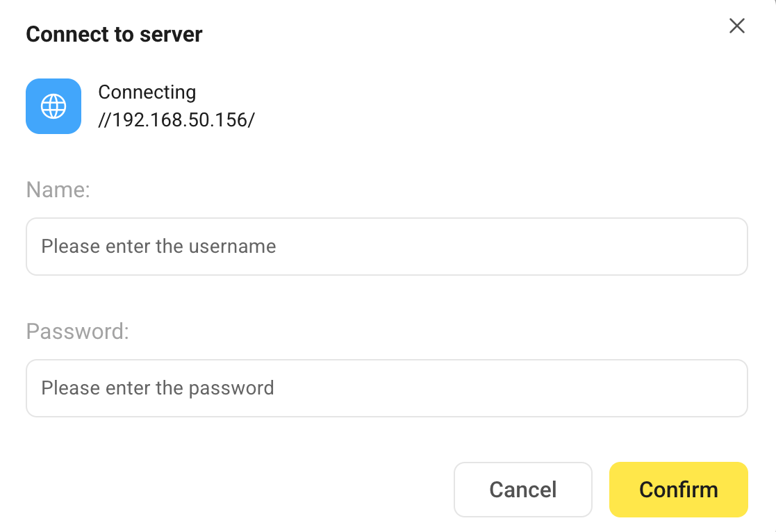The width and height of the screenshot is (776, 532).
Task: Click the 'Connect to server' dialog title
Action: pyautogui.click(x=114, y=33)
